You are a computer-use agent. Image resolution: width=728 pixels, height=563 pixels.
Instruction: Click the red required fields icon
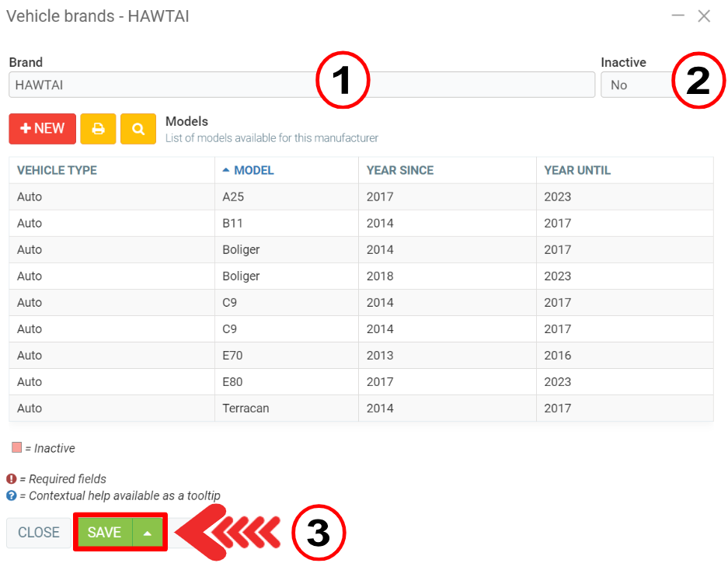[x=12, y=479]
